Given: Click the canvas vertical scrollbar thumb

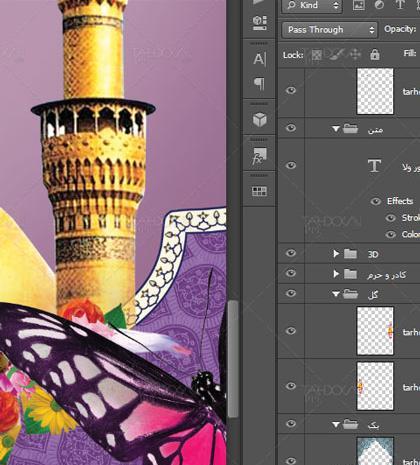Looking at the screenshot, I should tap(233, 359).
